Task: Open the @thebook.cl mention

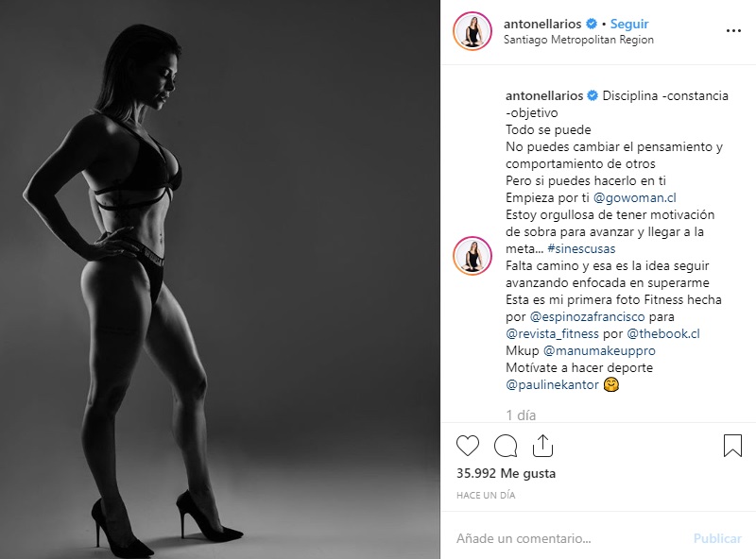Action: pyautogui.click(x=663, y=333)
